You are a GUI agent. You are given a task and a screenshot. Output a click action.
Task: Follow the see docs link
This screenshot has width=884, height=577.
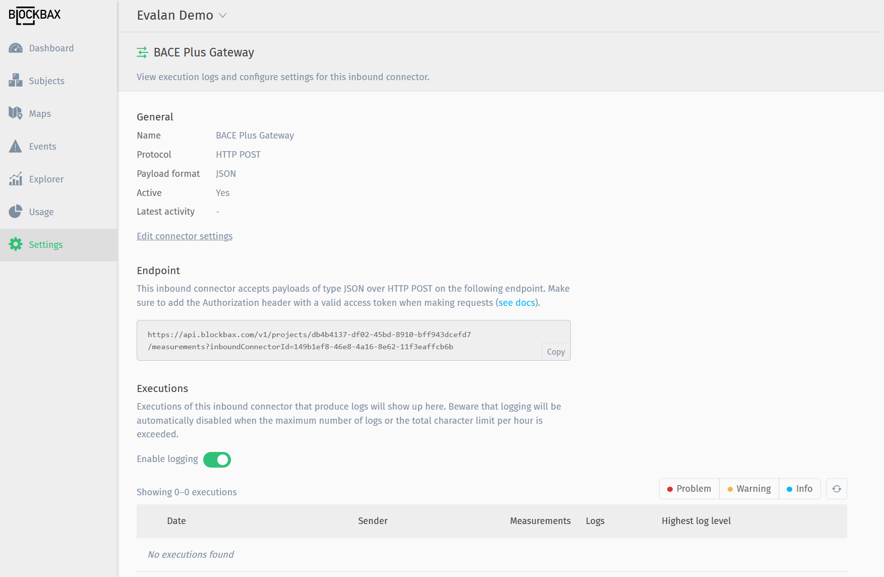coord(515,302)
